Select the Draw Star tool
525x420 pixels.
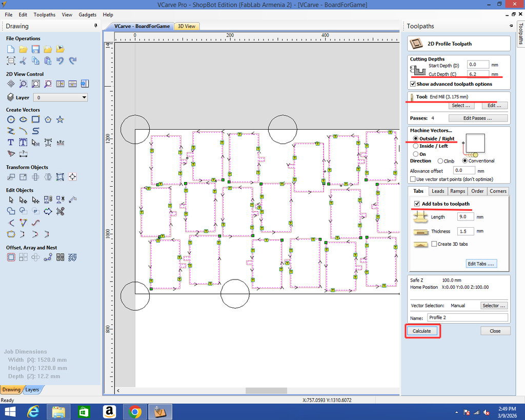coord(60,119)
